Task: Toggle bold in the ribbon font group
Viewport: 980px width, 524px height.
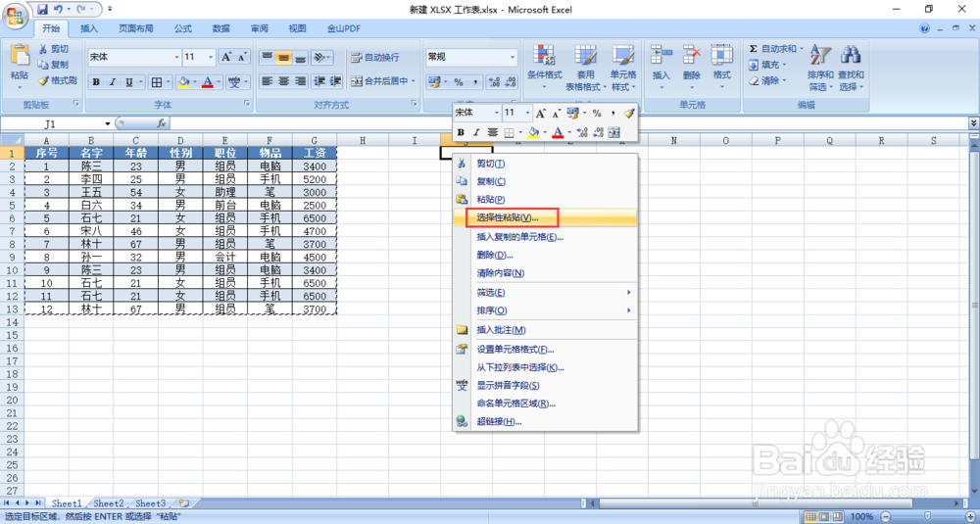Action: tap(96, 82)
